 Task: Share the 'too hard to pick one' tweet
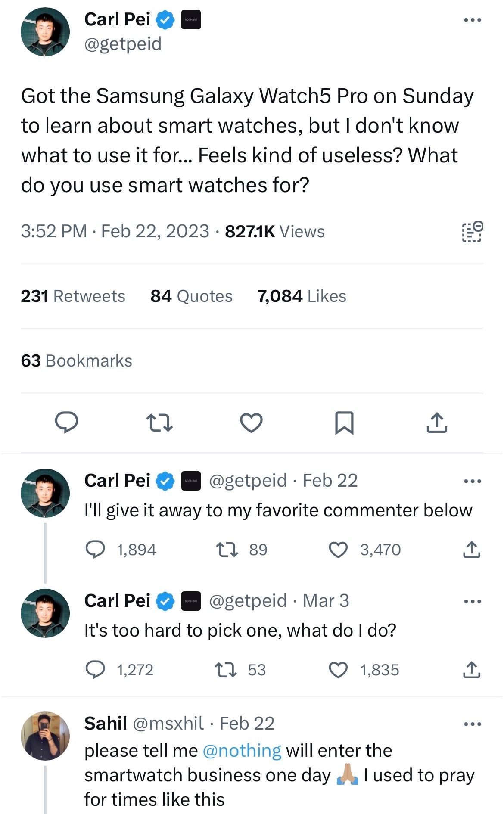[472, 670]
